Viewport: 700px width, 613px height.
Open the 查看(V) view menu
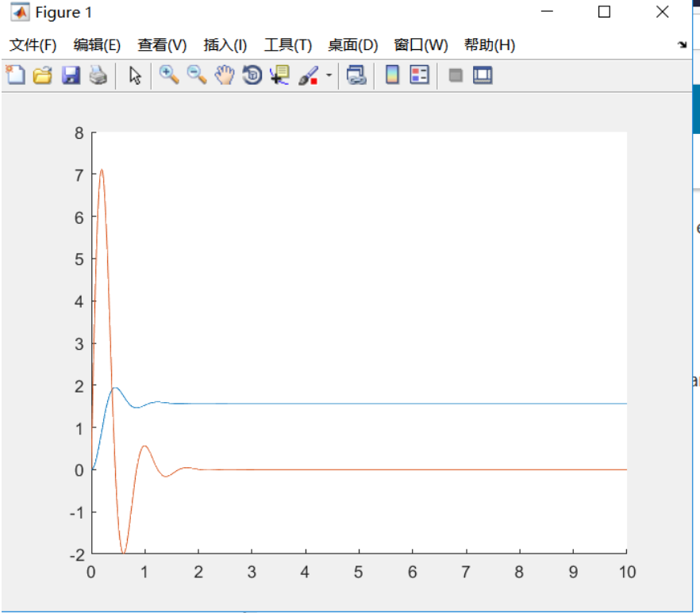[x=160, y=45]
